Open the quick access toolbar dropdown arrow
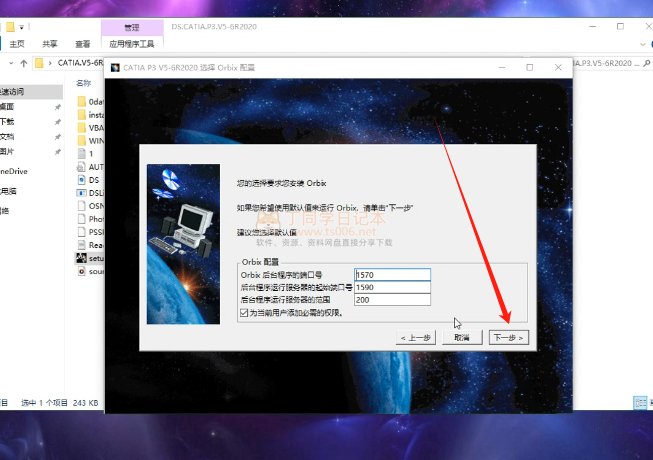653x460 pixels. 21,27
